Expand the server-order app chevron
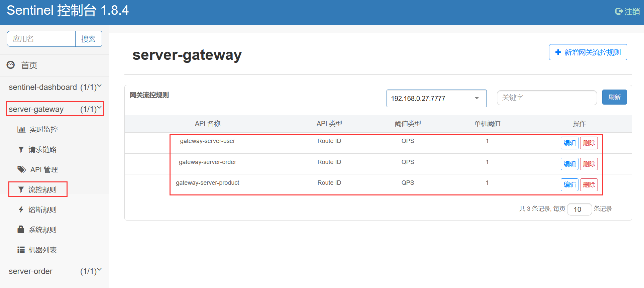Screen dimensions: 644x288 tap(99, 270)
